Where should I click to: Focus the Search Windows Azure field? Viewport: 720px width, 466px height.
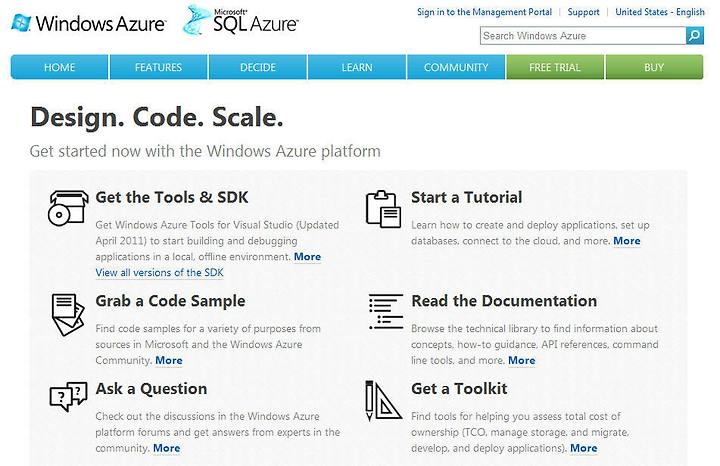click(x=583, y=35)
